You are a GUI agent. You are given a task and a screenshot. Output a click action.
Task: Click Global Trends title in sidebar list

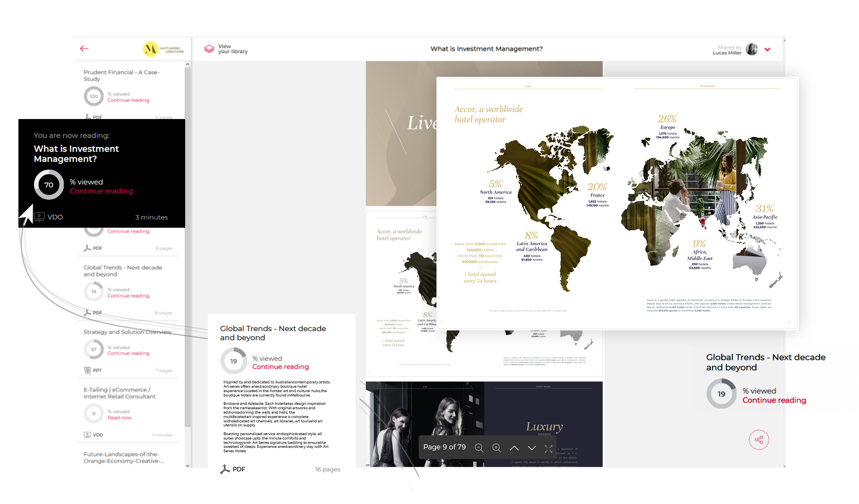123,271
